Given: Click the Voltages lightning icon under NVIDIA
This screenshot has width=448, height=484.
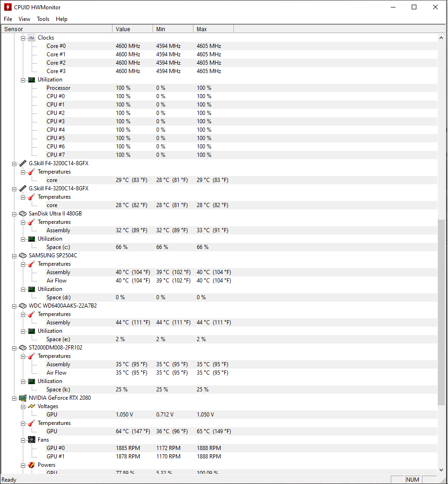Looking at the screenshot, I should tap(32, 406).
